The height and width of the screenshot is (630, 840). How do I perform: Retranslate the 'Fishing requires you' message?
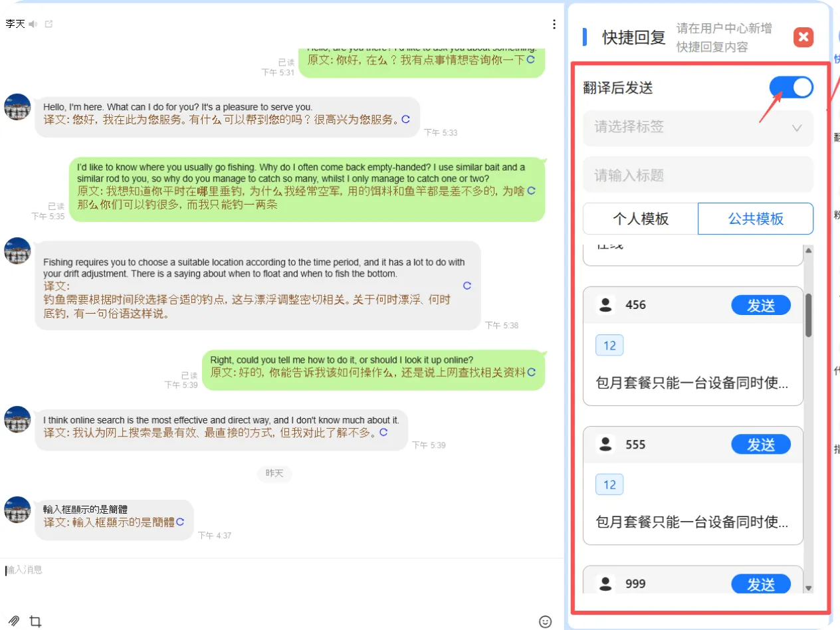[467, 286]
